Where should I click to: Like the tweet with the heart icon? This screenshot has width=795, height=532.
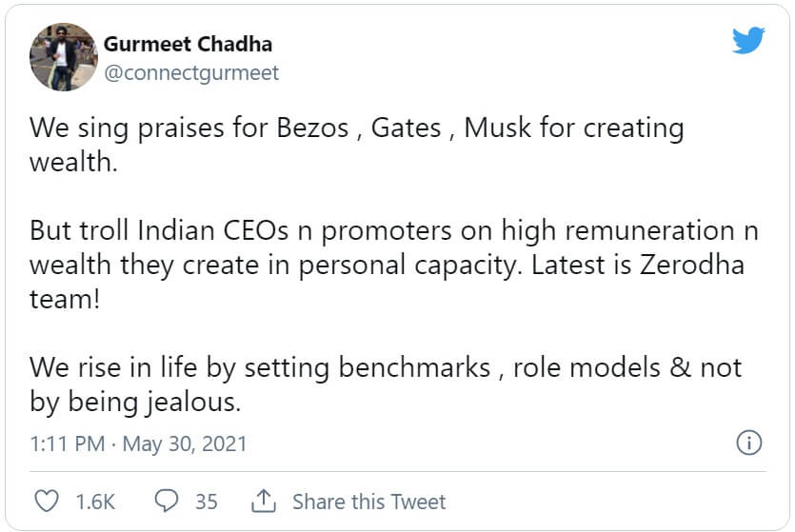(x=46, y=501)
